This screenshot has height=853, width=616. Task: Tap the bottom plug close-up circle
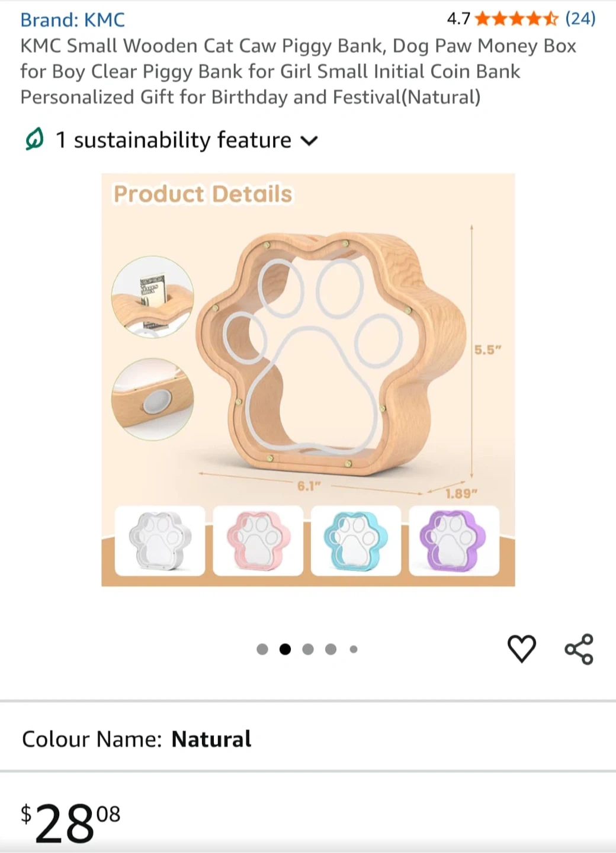(x=153, y=399)
